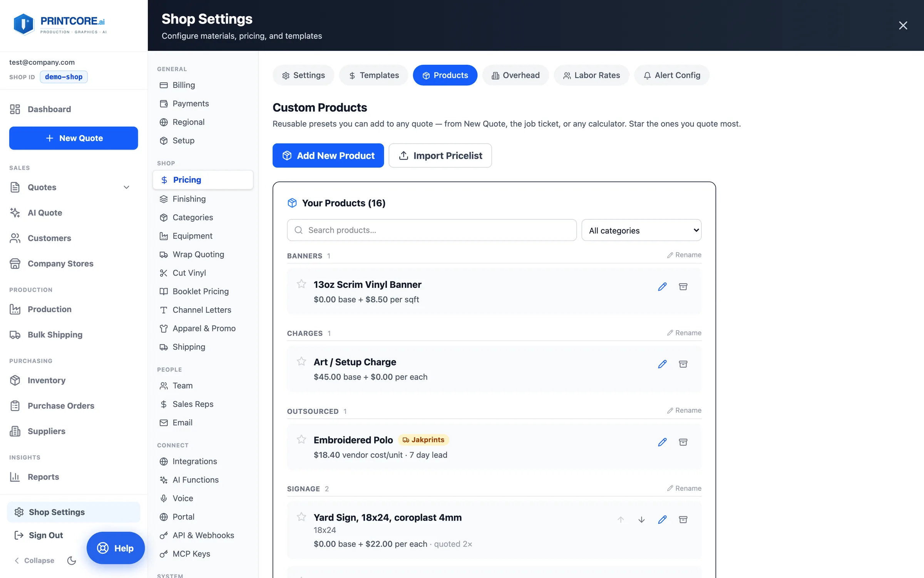
Task: Favorite the Embroidered Polo product
Action: (301, 439)
